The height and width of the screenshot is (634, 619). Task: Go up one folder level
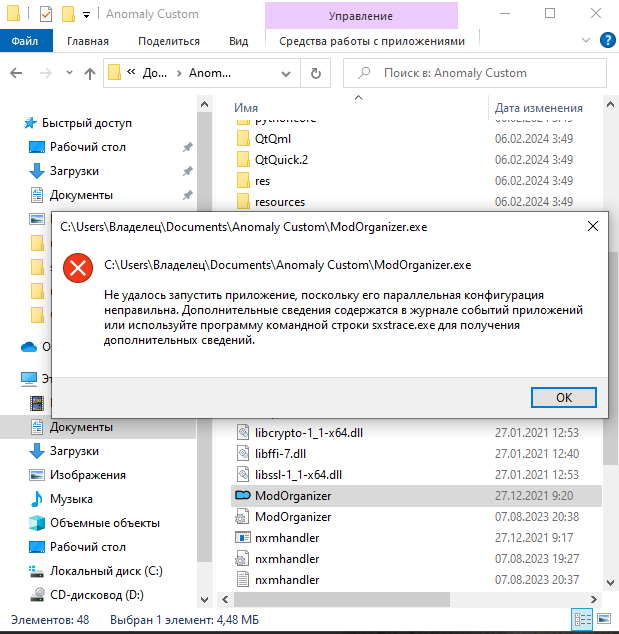coord(90,73)
